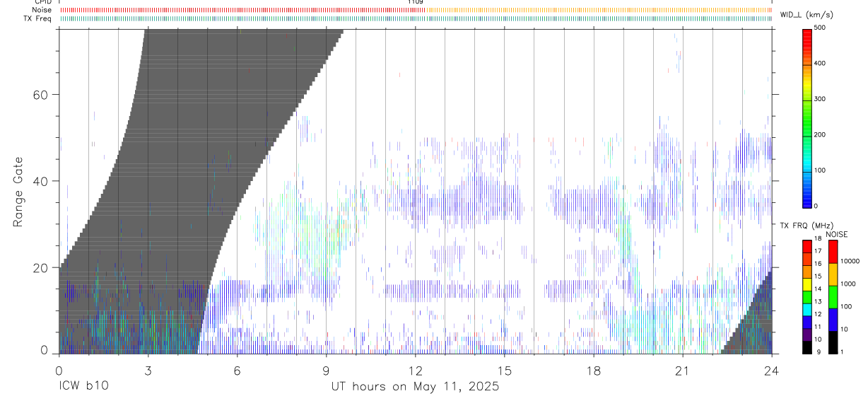Click the cyan TX Freq strip at the top

[x=416, y=18]
